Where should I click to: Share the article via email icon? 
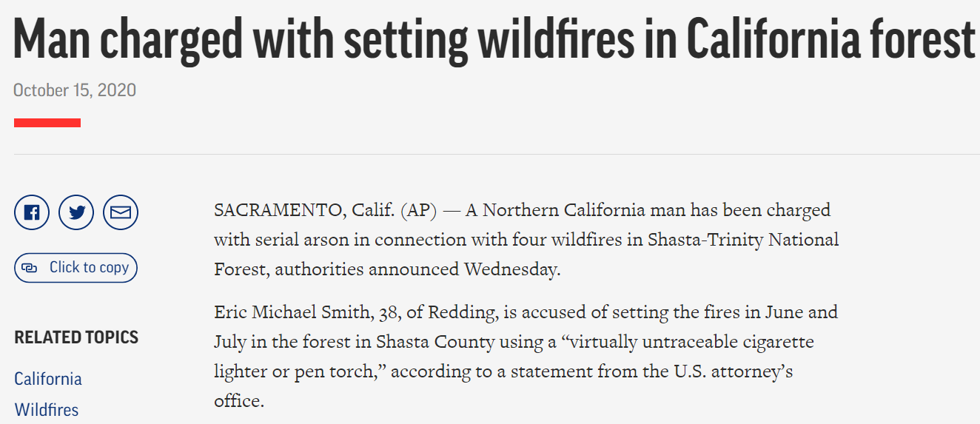coord(121,213)
